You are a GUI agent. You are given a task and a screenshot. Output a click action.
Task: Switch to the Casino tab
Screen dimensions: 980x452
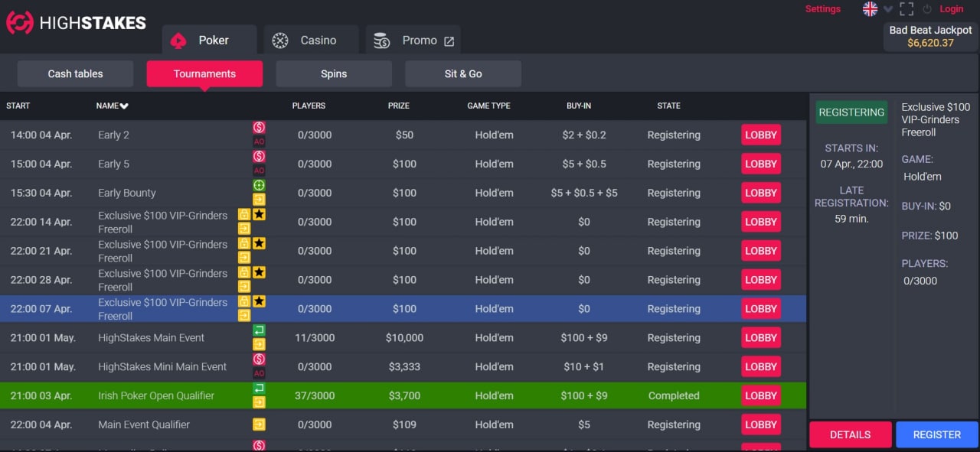[310, 41]
